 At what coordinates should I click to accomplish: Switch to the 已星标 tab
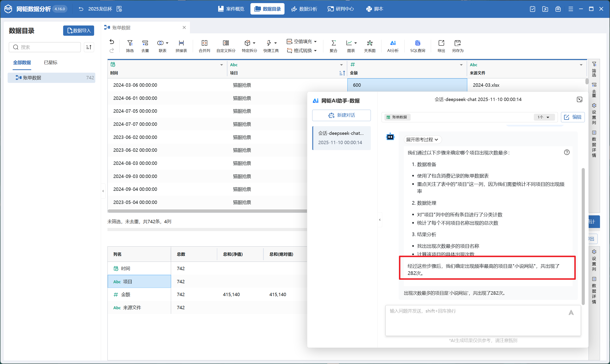(x=51, y=63)
